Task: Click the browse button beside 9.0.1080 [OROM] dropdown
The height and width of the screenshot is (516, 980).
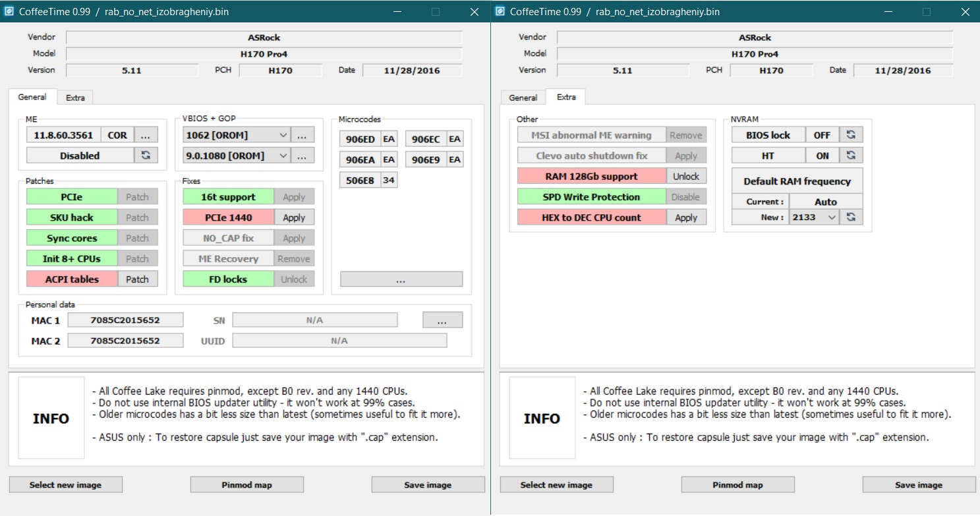Action: tap(303, 156)
